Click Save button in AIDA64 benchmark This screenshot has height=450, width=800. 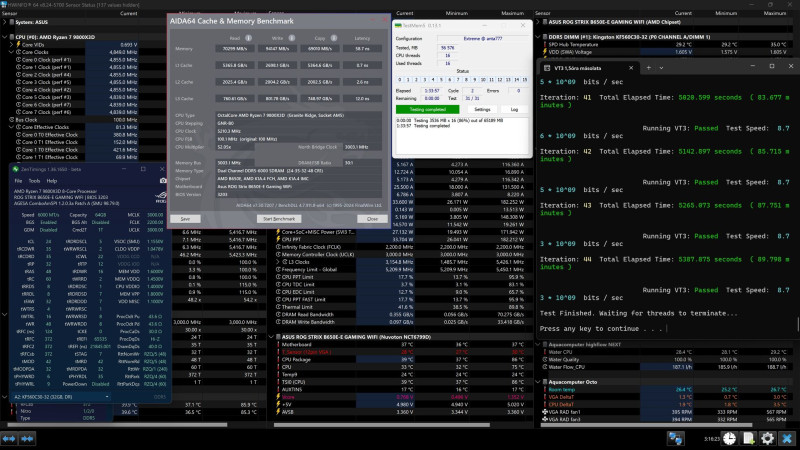(x=185, y=219)
